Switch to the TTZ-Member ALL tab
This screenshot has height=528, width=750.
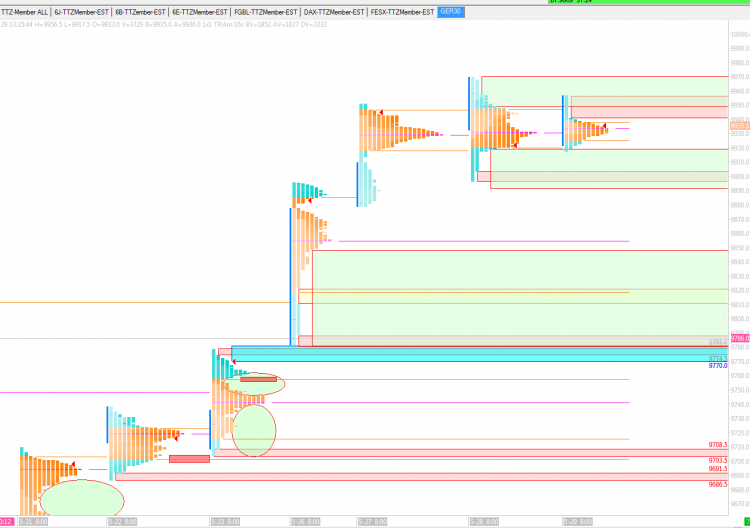click(x=24, y=12)
